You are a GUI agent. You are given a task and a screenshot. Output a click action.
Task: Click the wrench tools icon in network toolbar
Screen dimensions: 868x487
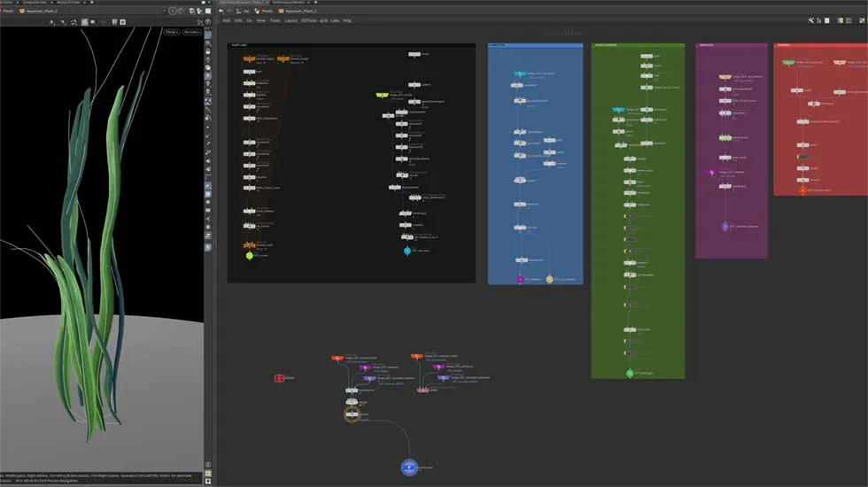tap(810, 19)
